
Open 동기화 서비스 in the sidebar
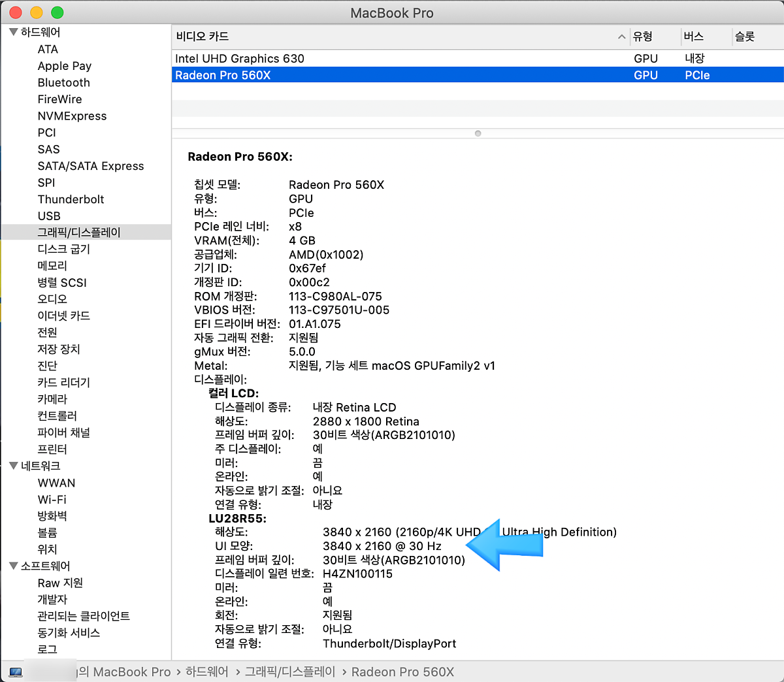pyautogui.click(x=69, y=632)
